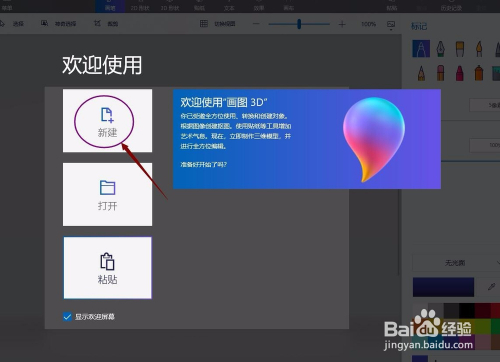Click the 100% opacity field in the sidebar

(x=485, y=145)
